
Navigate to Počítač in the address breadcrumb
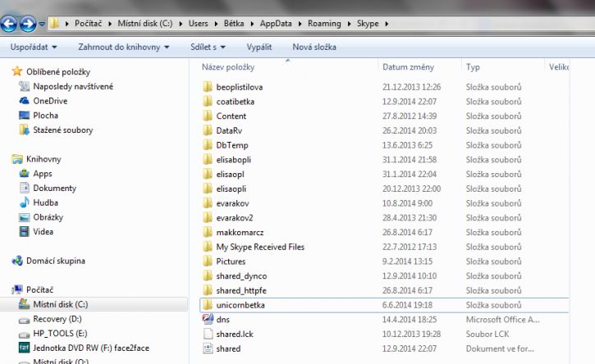88,24
